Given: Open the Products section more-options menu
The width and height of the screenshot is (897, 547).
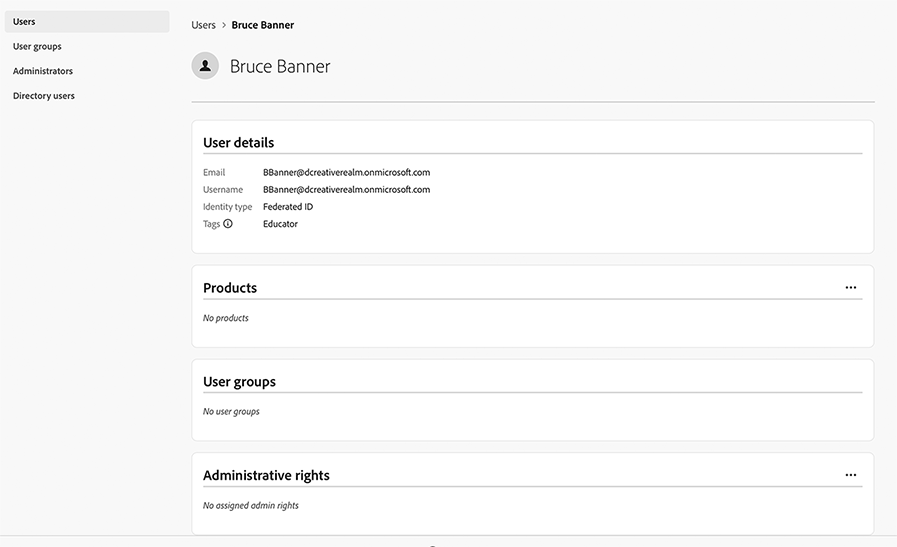Looking at the screenshot, I should click(x=851, y=288).
